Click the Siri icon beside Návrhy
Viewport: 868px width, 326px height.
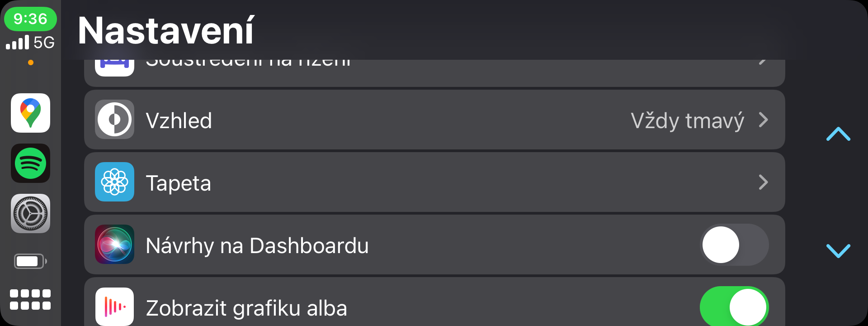(x=114, y=244)
